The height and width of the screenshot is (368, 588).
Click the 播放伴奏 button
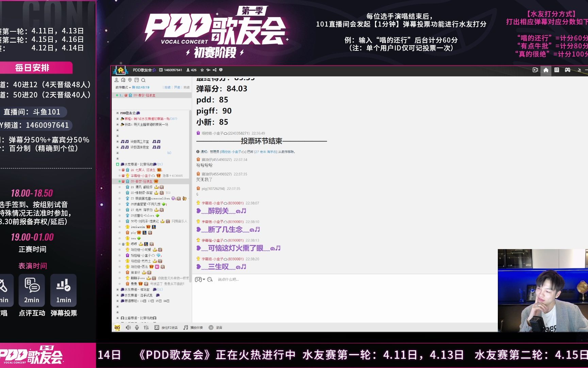[x=193, y=327]
